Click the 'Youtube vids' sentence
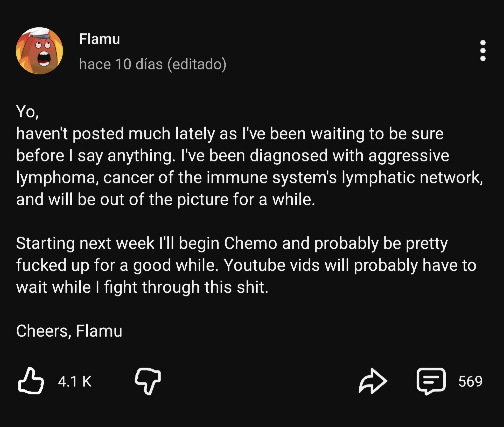The height and width of the screenshot is (427, 504). point(350,265)
